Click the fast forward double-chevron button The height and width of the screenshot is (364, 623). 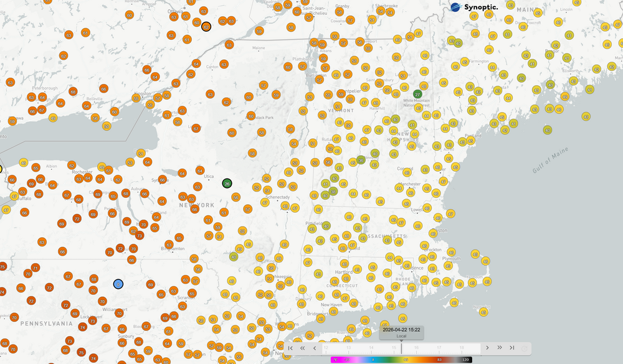click(x=499, y=348)
